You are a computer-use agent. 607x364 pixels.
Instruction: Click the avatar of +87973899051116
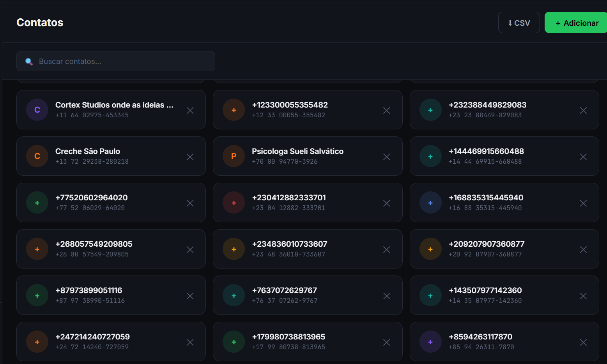tap(37, 295)
